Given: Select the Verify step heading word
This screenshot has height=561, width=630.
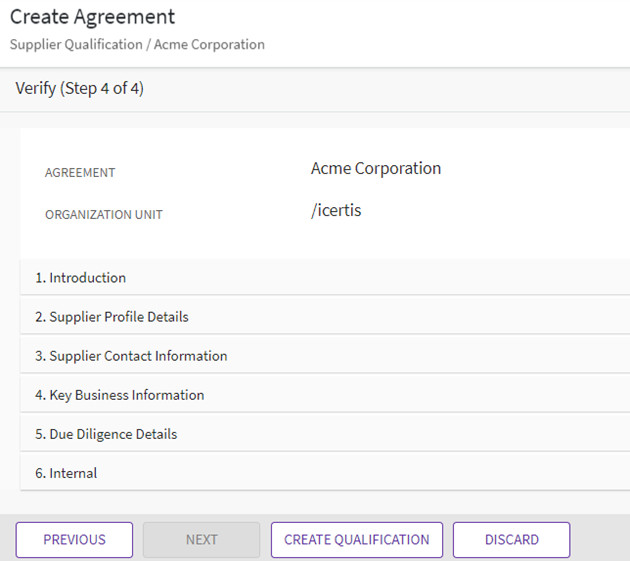Looking at the screenshot, I should pyautogui.click(x=35, y=89).
